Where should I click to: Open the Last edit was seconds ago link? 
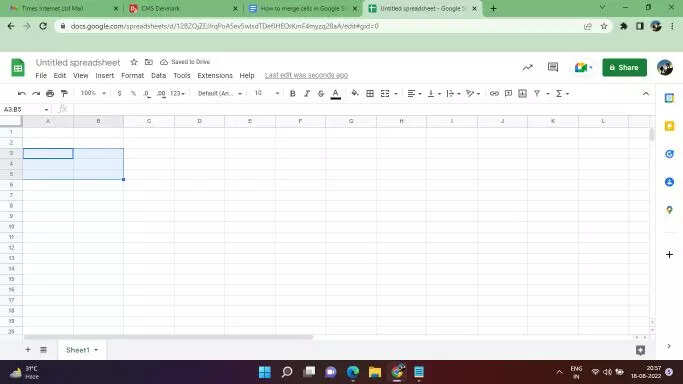pos(306,75)
